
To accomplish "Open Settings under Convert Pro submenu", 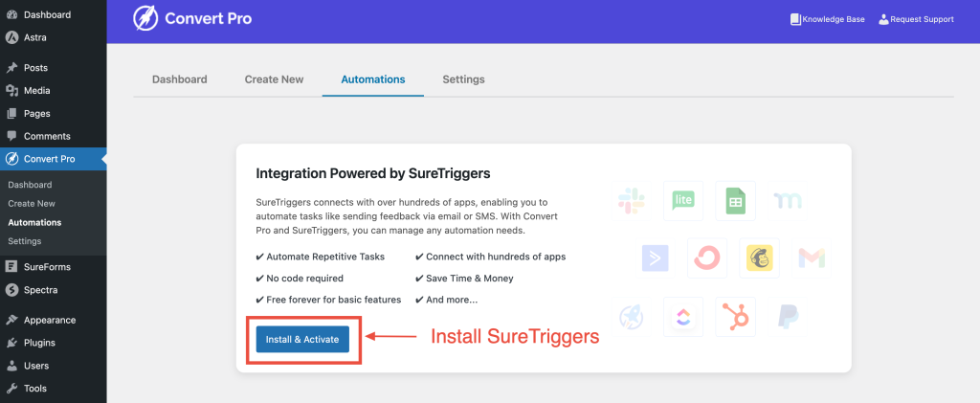I will (25, 241).
